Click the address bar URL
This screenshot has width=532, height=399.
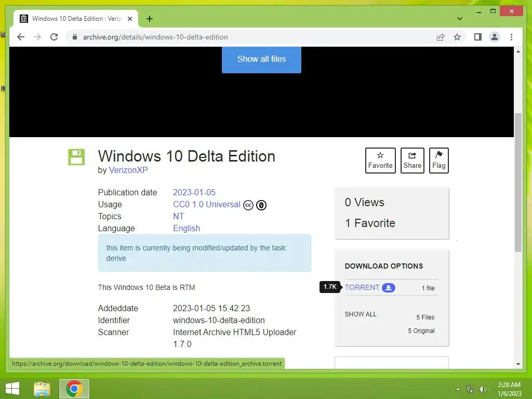[155, 37]
